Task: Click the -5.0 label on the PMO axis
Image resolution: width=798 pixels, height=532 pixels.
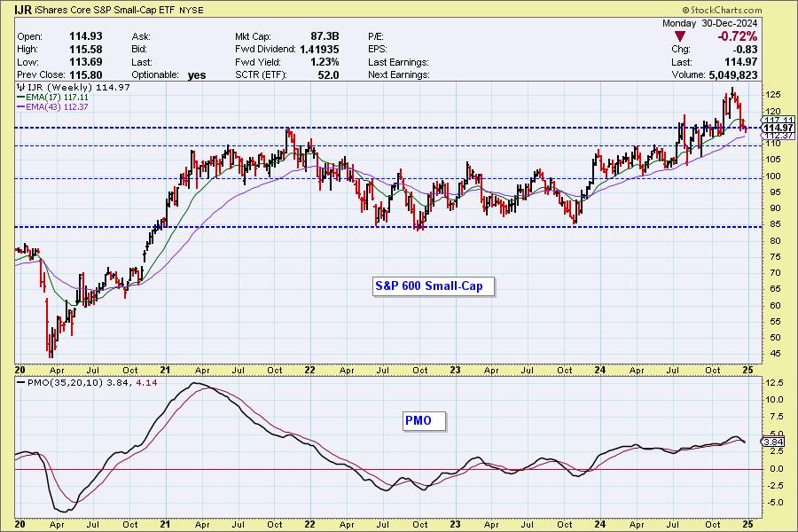Action: 773,503
